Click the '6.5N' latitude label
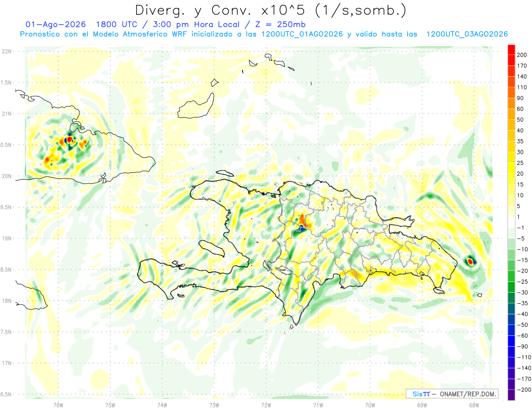Screen dimensions: 532x411 6,394
